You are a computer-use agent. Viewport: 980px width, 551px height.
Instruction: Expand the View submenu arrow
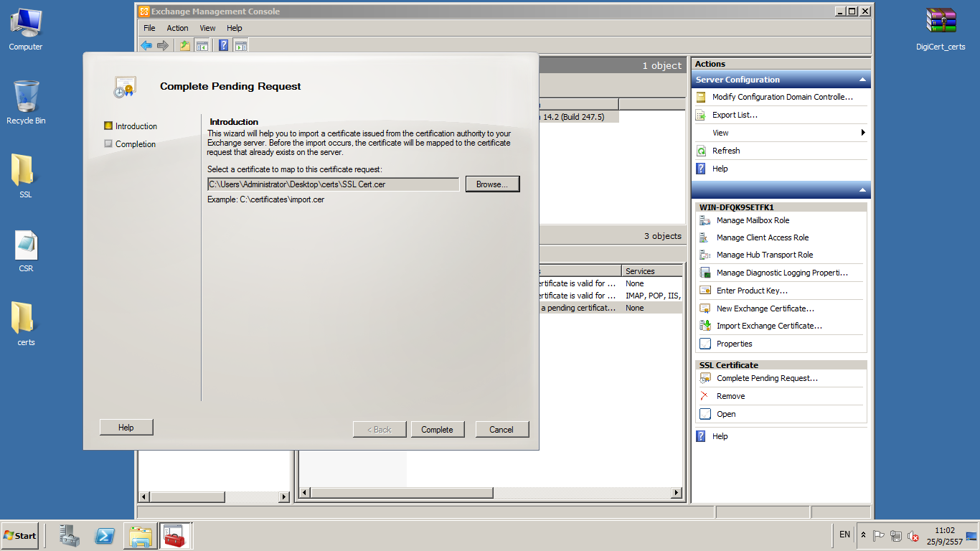[863, 133]
